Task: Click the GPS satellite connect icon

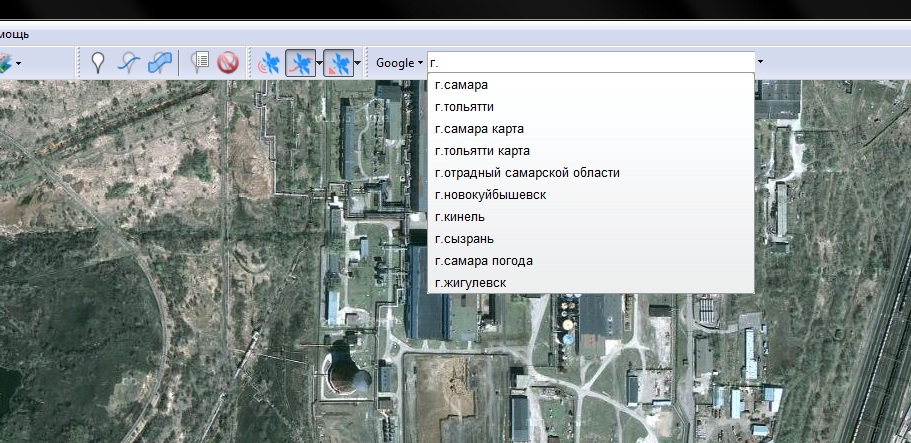Action: (x=269, y=63)
